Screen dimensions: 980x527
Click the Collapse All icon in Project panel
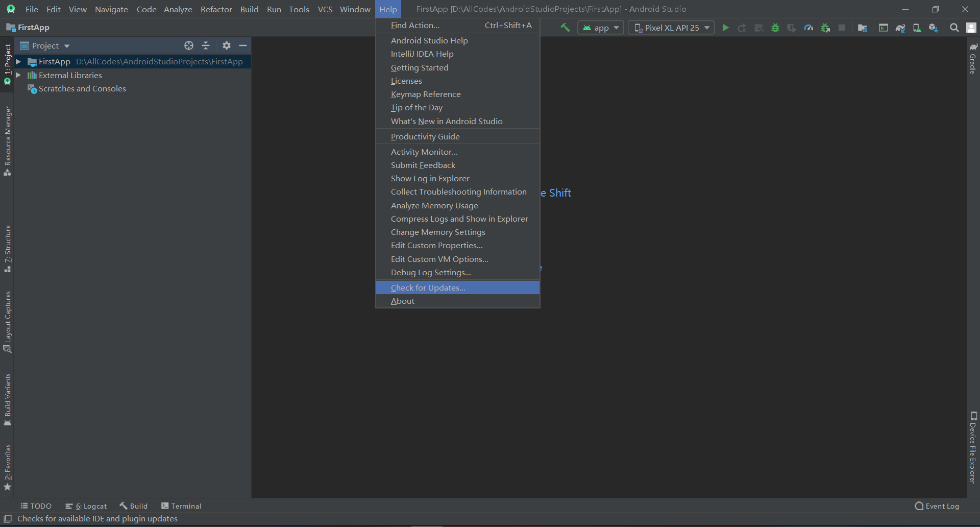click(206, 45)
